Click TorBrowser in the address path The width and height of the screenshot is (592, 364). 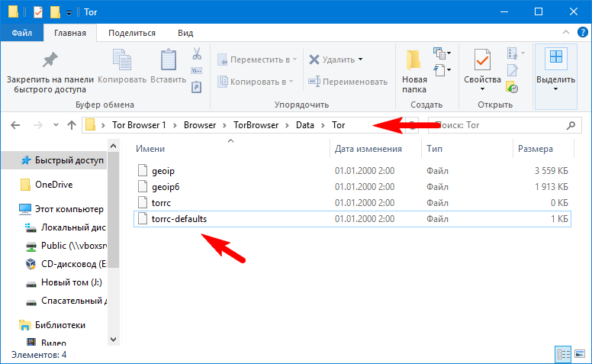[x=256, y=125]
